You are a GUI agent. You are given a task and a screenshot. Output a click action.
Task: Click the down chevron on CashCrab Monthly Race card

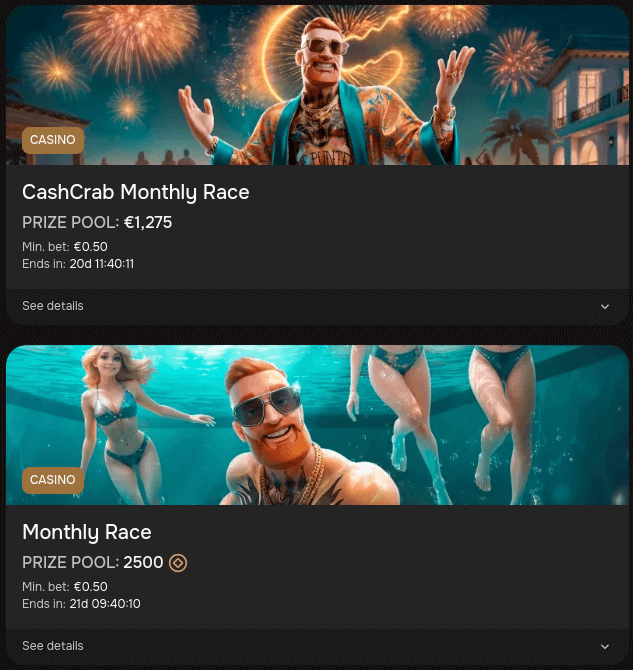[x=605, y=306]
